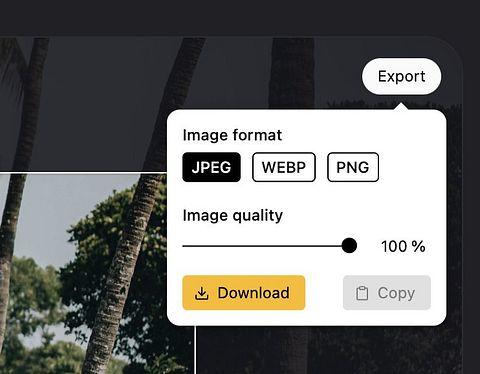
Task: Copy the image to clipboard
Action: click(387, 293)
